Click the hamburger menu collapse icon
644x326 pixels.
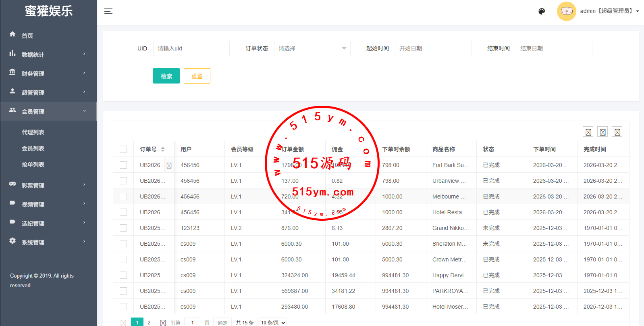point(108,11)
